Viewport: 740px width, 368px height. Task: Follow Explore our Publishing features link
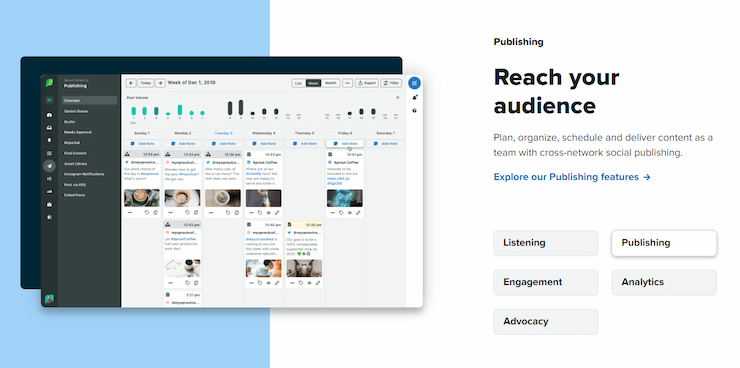click(x=572, y=177)
